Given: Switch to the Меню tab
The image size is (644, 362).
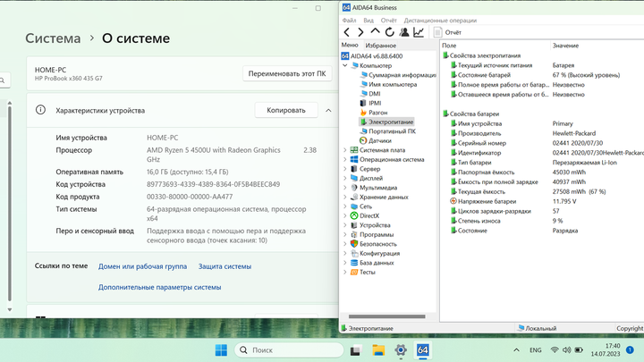Looking at the screenshot, I should tap(350, 46).
